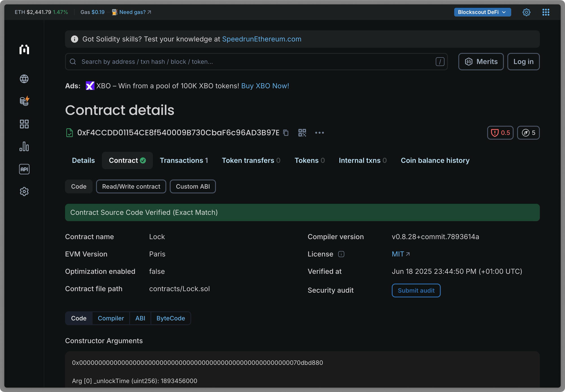This screenshot has height=392, width=565.
Task: Click the settings gear at the sidebar bottom
Action: point(24,191)
